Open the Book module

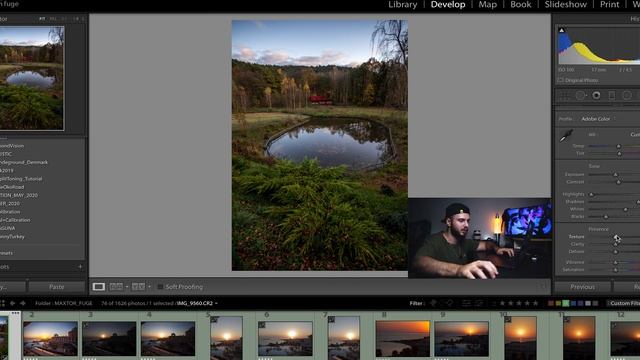pos(520,4)
